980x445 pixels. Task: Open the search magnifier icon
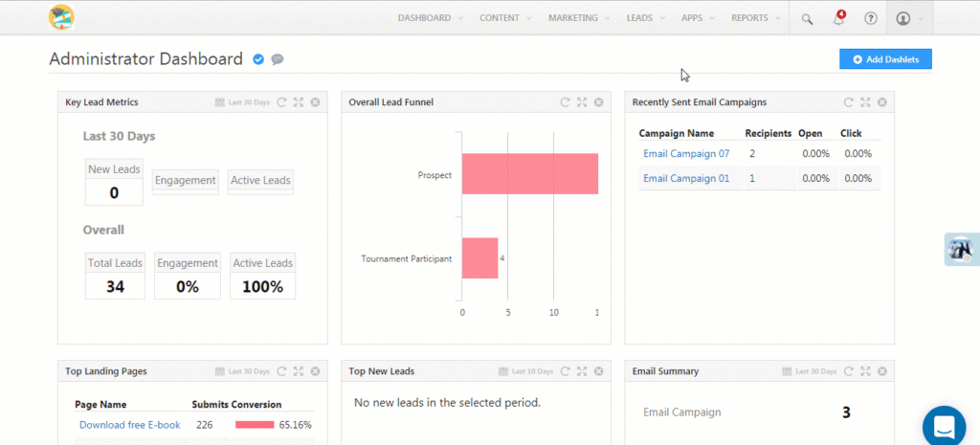(x=807, y=19)
